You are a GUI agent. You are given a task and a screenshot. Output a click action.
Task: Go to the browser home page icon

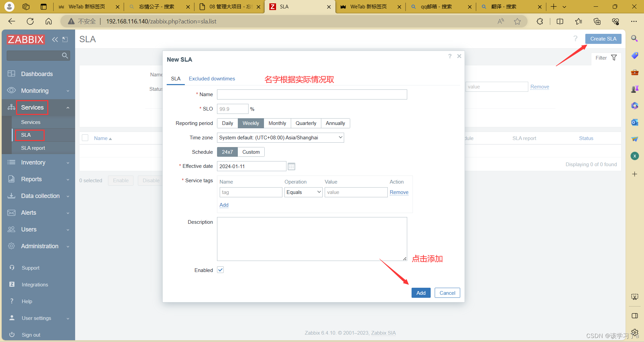[x=49, y=21]
